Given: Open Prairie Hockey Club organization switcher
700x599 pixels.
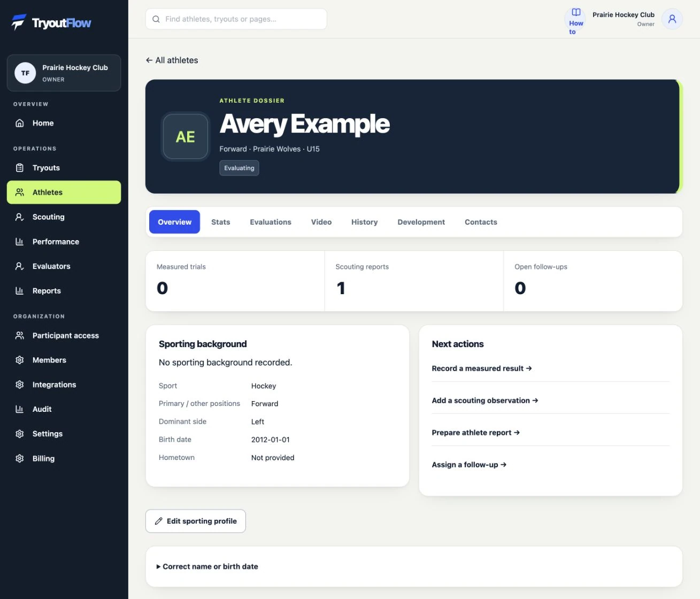Looking at the screenshot, I should click(64, 73).
